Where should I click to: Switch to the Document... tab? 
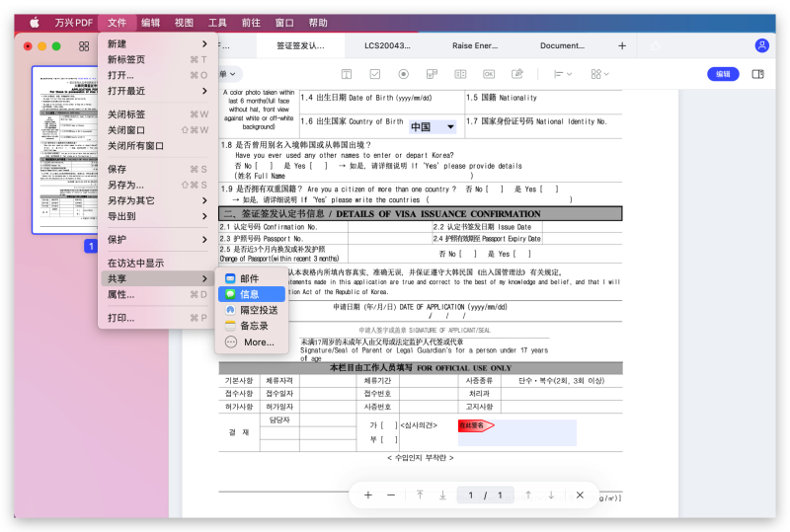[x=562, y=45]
